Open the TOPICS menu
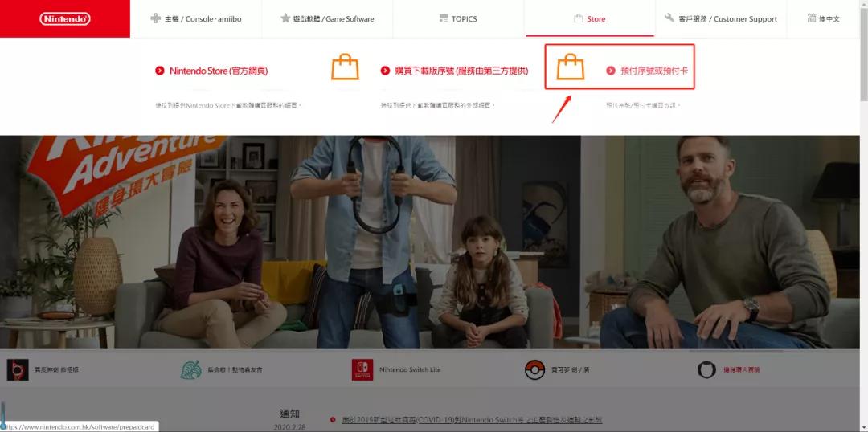The width and height of the screenshot is (868, 432). click(458, 18)
